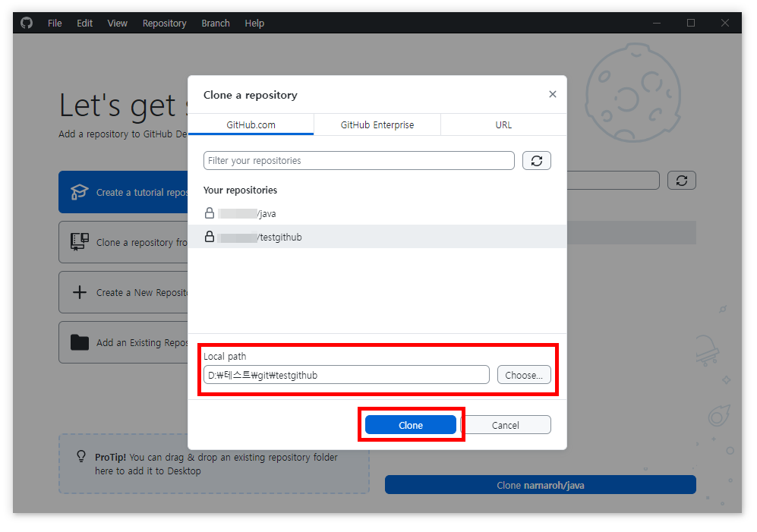Click the blue Clone button
Viewport: 757px width, 532px height.
[410, 425]
